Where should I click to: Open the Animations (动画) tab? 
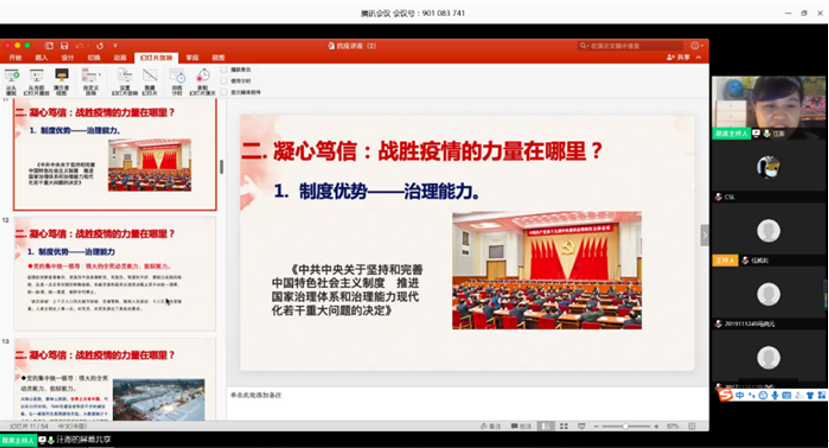click(x=120, y=58)
